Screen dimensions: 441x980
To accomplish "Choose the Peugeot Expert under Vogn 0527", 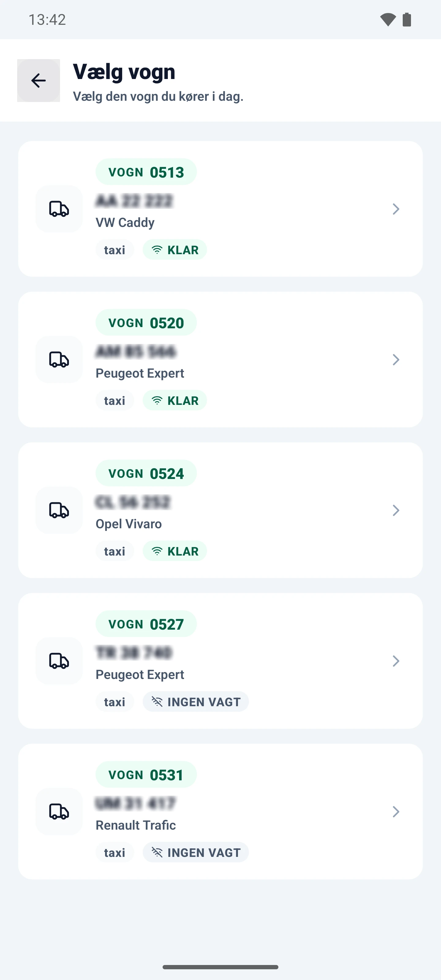I will 140,674.
